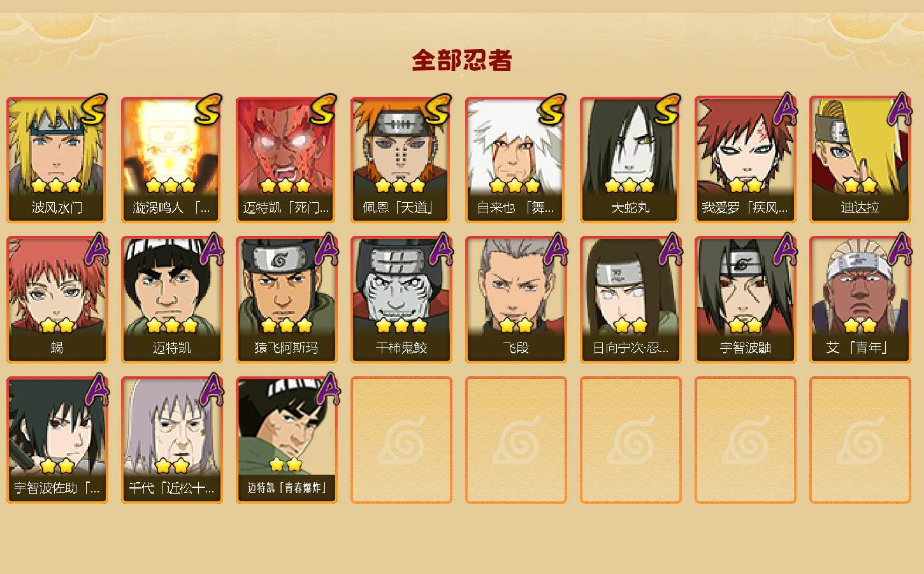Image resolution: width=924 pixels, height=574 pixels.
Task: Click the three stars on 迈特凯 card
Action: coord(172,326)
